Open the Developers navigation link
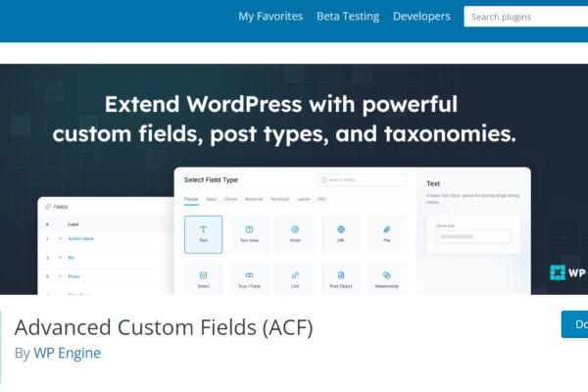 pos(421,17)
